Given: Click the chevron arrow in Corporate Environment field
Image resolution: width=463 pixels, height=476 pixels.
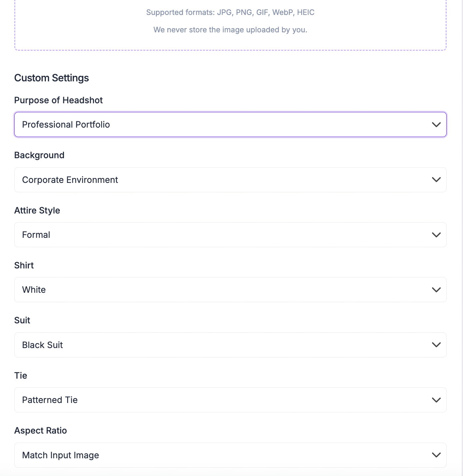Looking at the screenshot, I should pos(436,180).
